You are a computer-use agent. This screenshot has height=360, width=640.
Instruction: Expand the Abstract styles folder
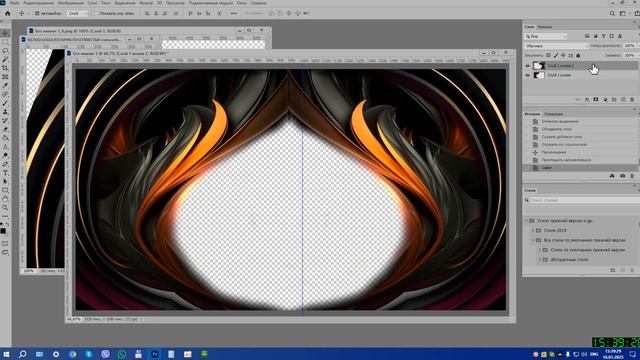(x=540, y=260)
